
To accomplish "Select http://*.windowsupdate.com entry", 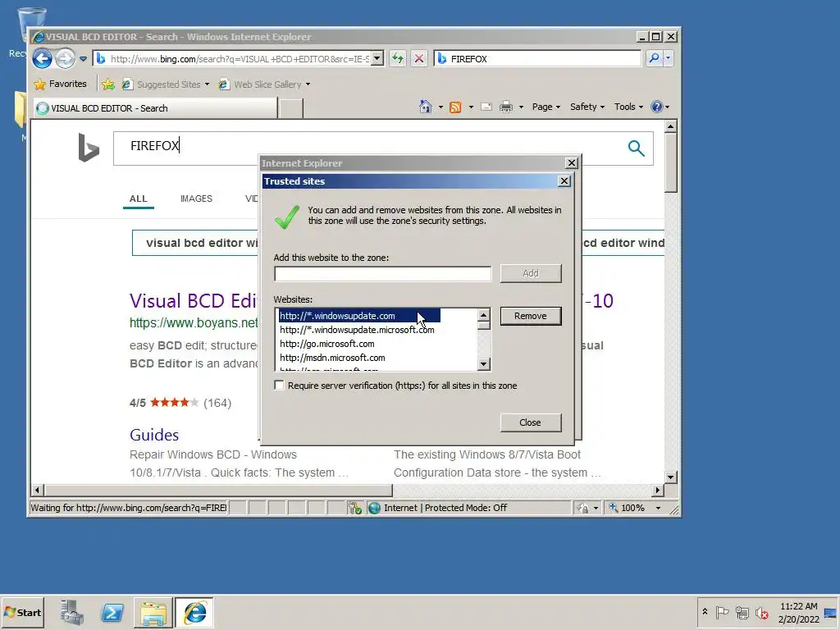I will coord(359,316).
